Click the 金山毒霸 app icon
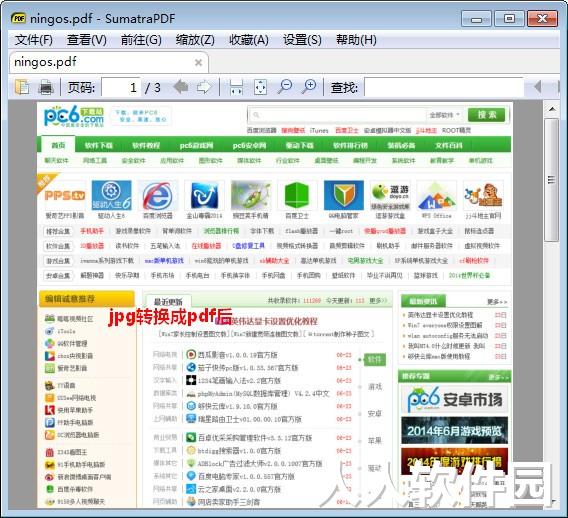The image size is (568, 518). [x=204, y=196]
